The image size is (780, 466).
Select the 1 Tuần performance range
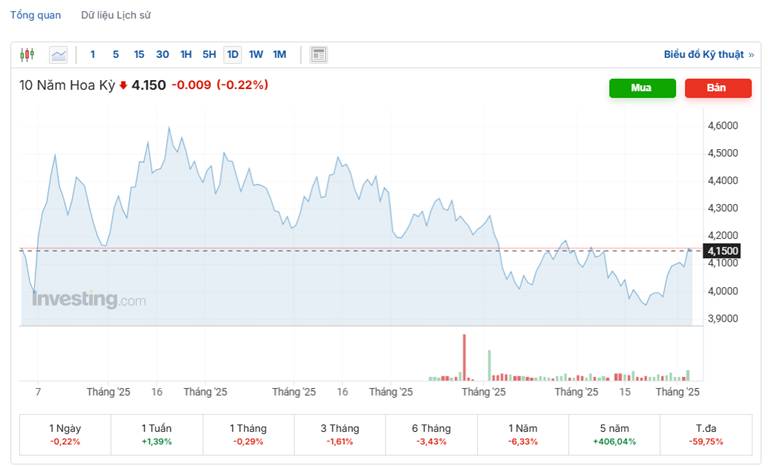point(157,435)
